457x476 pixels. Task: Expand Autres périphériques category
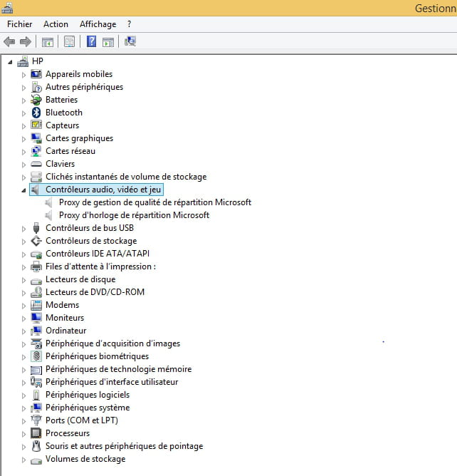click(23, 88)
